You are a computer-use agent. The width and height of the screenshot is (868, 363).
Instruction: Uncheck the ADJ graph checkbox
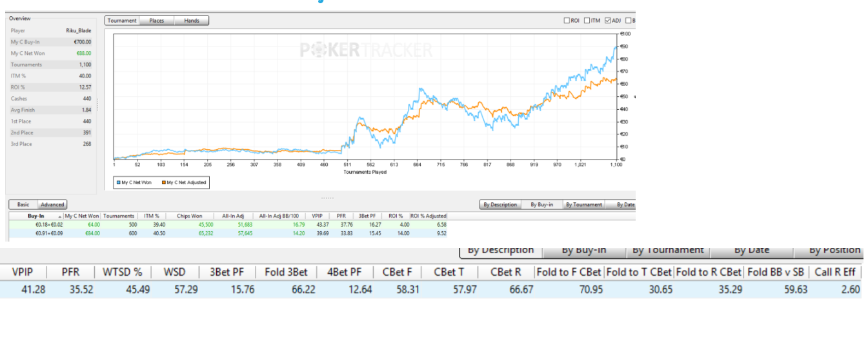(607, 21)
